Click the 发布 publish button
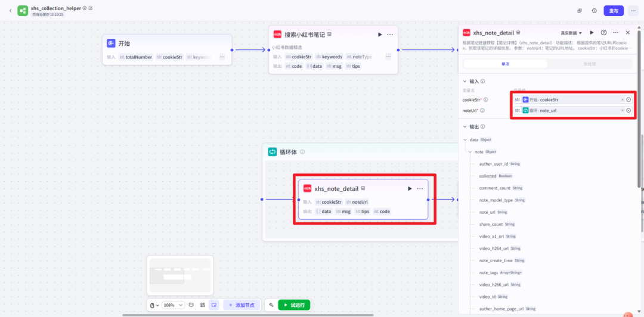 (x=614, y=11)
